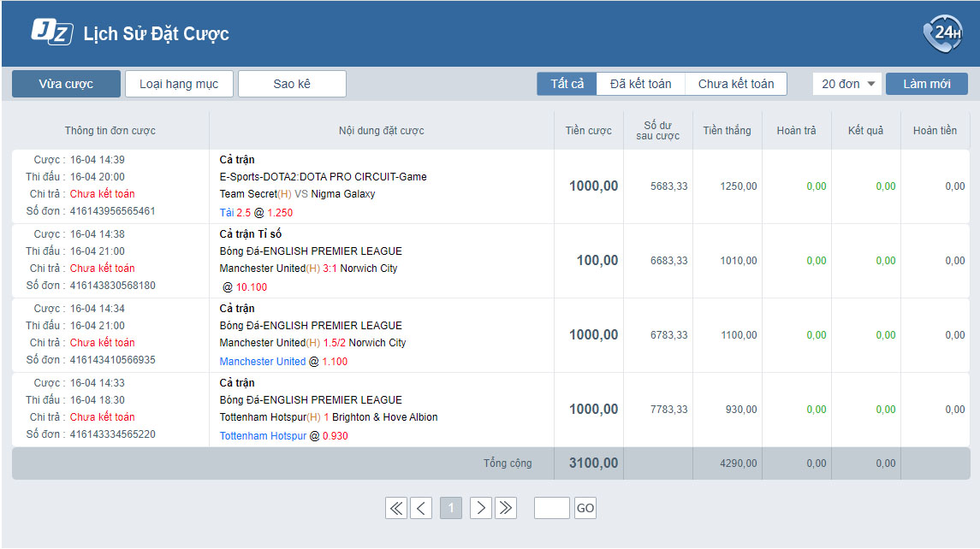Click the @ 10.100 odds text
The height and width of the screenshot is (549, 980).
(245, 287)
